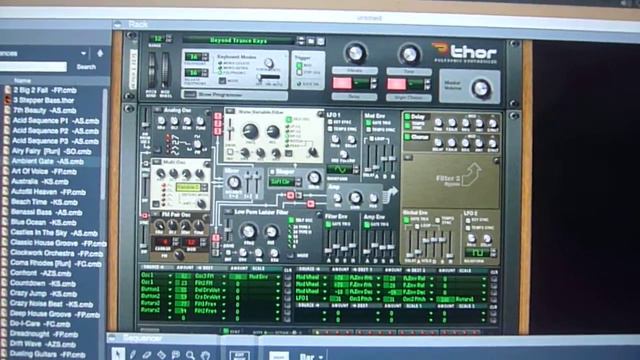Change Shaper mode from Soft Clip

pyautogui.click(x=298, y=182)
